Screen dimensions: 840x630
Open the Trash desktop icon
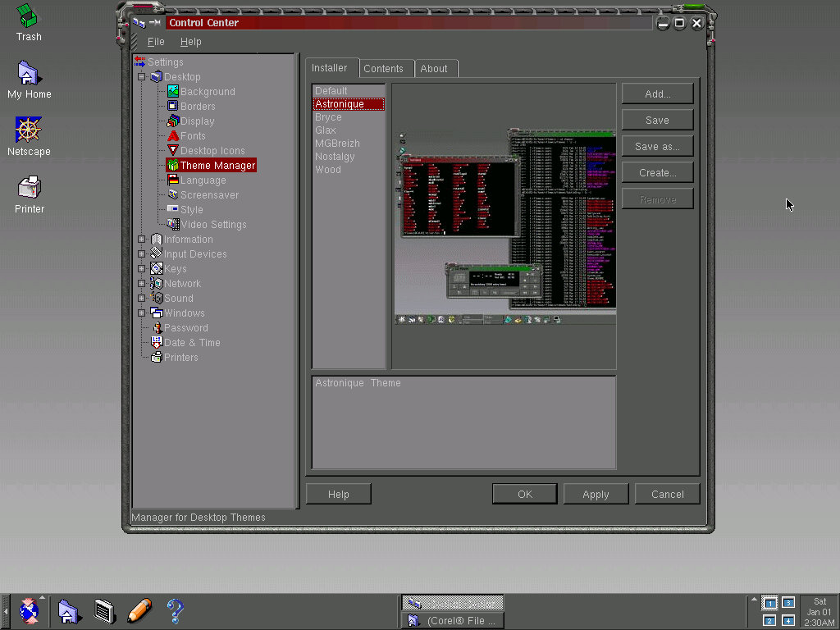(29, 16)
